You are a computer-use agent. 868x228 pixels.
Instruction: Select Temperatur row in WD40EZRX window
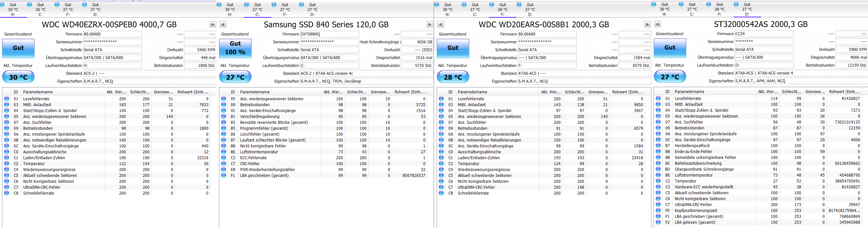point(106,163)
